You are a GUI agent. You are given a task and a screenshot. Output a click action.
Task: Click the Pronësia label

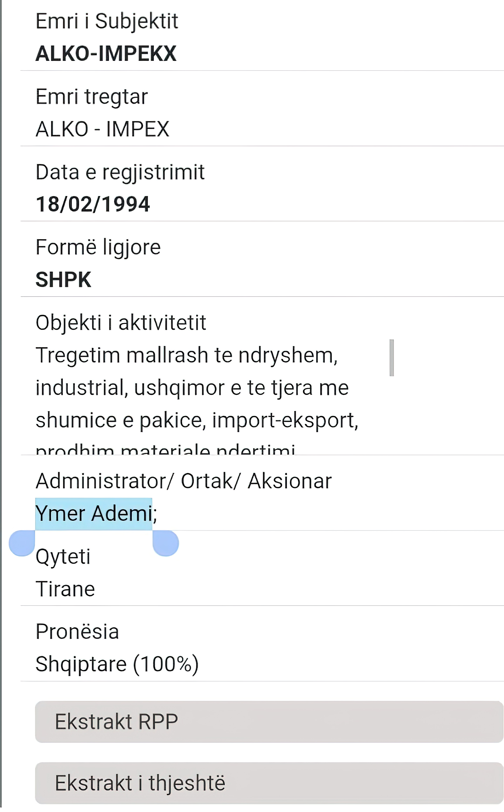tap(77, 632)
